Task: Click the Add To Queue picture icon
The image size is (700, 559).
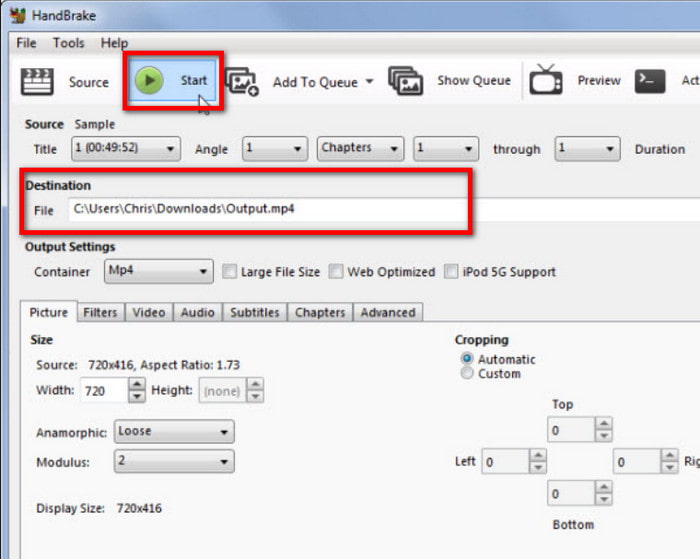Action: (x=242, y=81)
